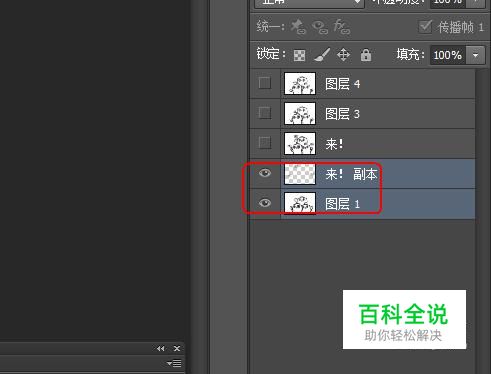Viewport: 491px width, 374px height.
Task: Show the 图层 4 layer
Action: (265, 83)
